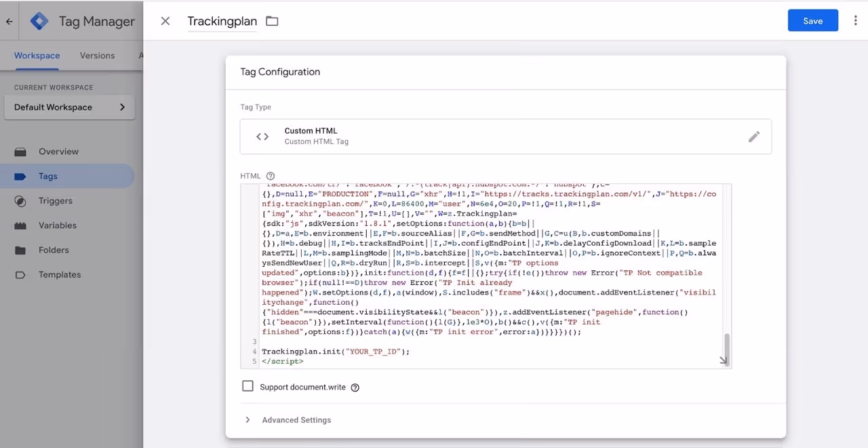This screenshot has width=868, height=448.
Task: Switch to the Workspace tab
Action: tap(37, 56)
